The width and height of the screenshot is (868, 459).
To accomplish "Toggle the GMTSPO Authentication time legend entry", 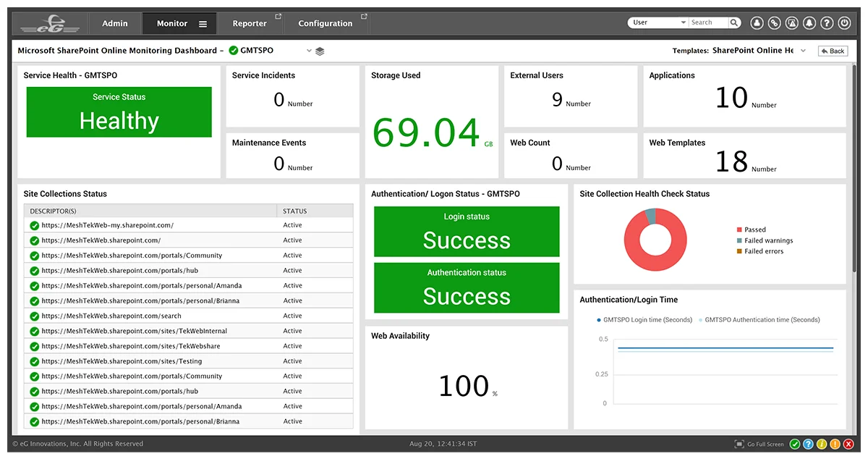I will pos(759,319).
